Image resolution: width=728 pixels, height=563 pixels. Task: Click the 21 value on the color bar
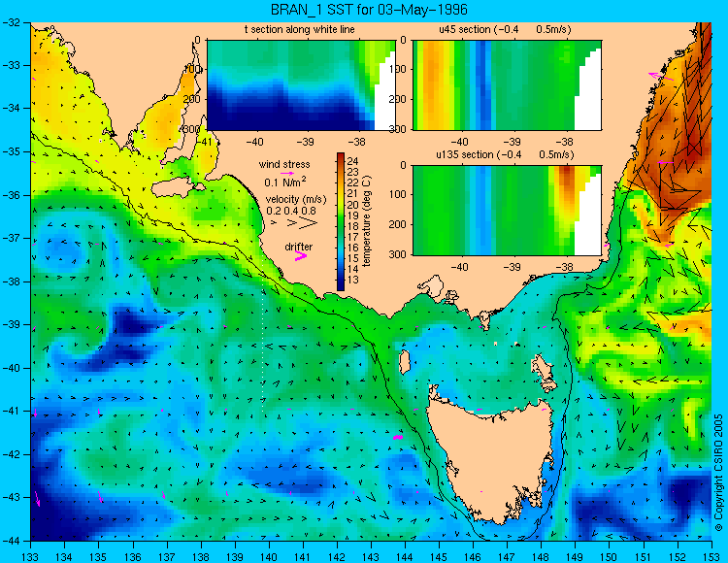(352, 194)
